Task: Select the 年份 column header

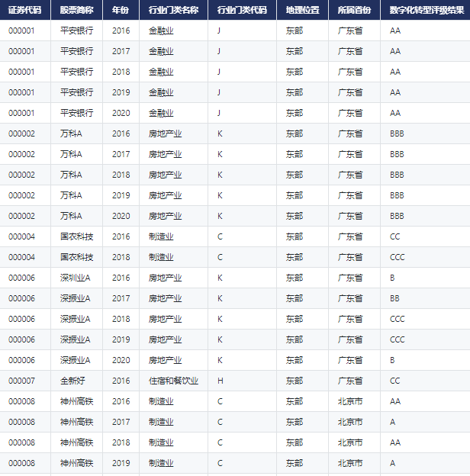Action: pos(121,10)
